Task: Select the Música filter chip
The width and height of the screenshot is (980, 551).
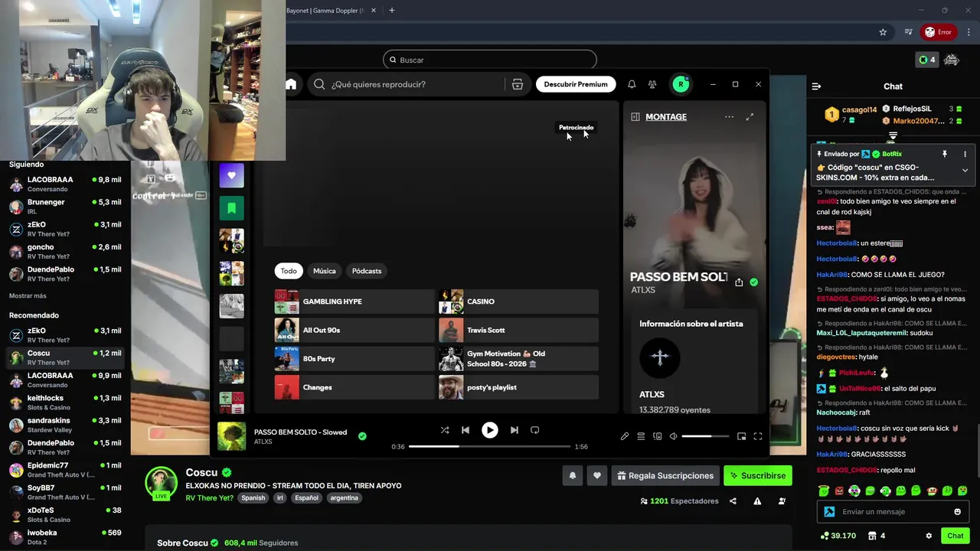Action: (x=325, y=271)
